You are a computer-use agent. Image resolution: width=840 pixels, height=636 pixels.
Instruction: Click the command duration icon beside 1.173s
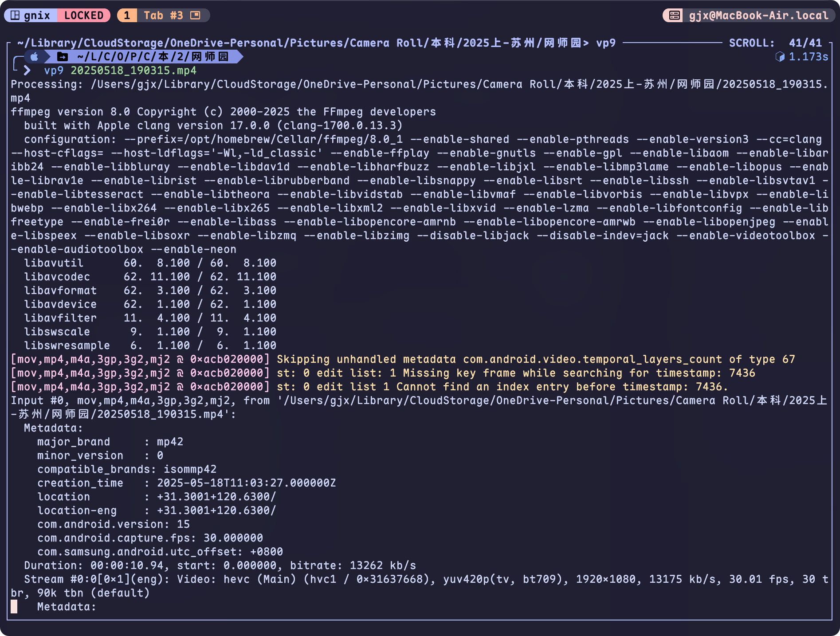click(780, 57)
